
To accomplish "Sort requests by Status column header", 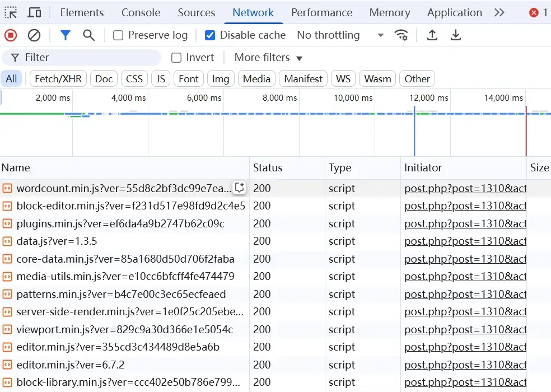I will (x=287, y=167).
